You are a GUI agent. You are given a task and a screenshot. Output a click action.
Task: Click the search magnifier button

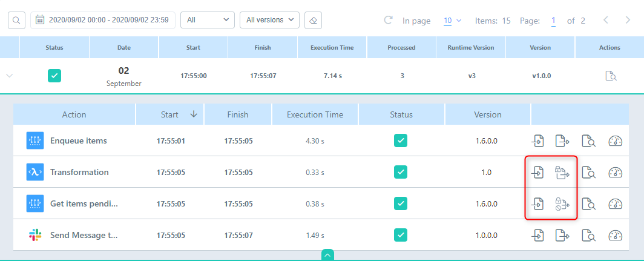[x=16, y=20]
